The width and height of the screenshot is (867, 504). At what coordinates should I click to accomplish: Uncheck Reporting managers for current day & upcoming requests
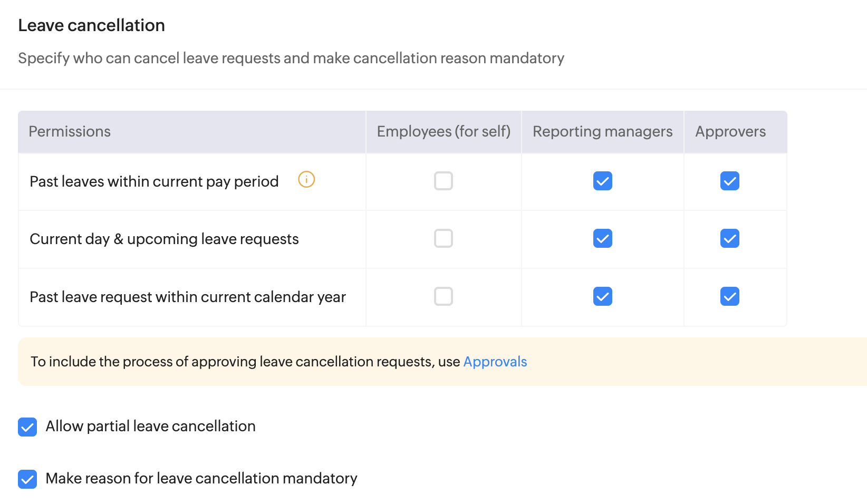(x=603, y=238)
